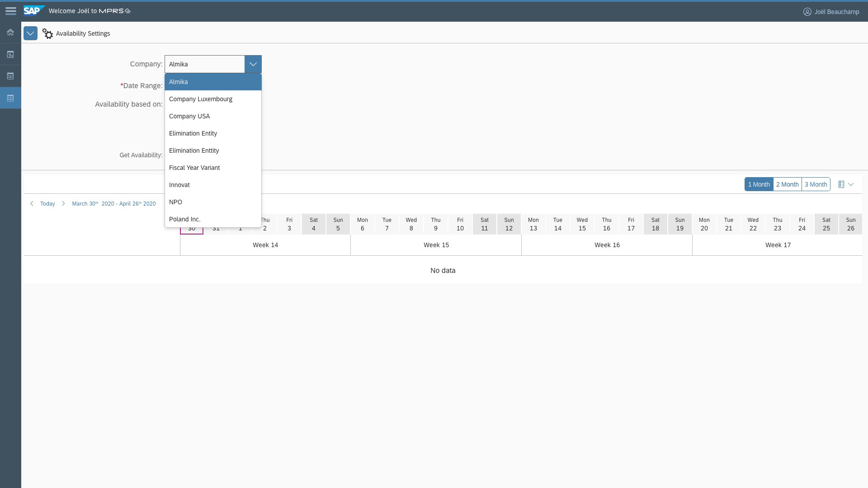Viewport: 868px width, 488px height.
Task: Open the second sidebar calendar icon
Action: coord(10,54)
